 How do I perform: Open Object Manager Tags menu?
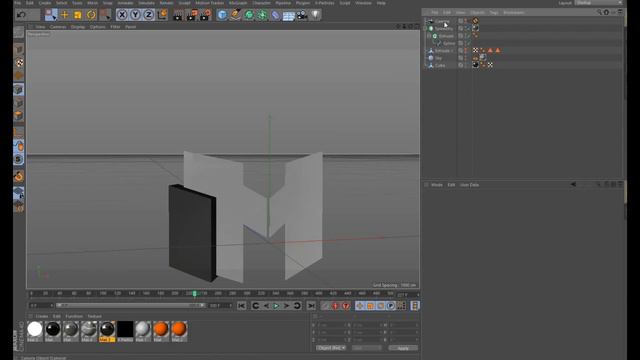pos(494,13)
